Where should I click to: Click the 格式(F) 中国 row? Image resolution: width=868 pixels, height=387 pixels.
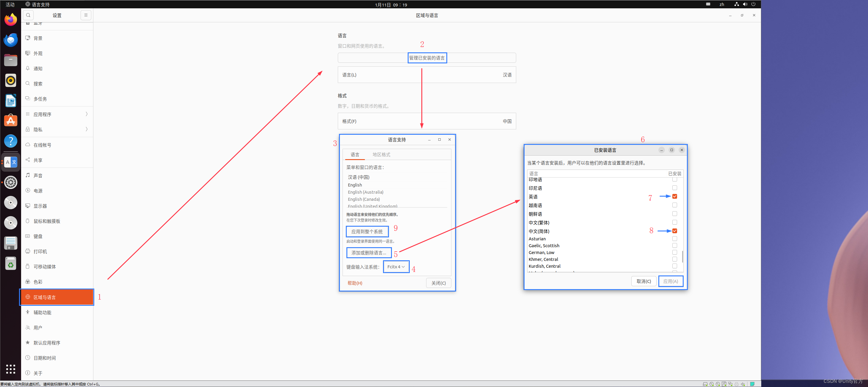point(427,121)
